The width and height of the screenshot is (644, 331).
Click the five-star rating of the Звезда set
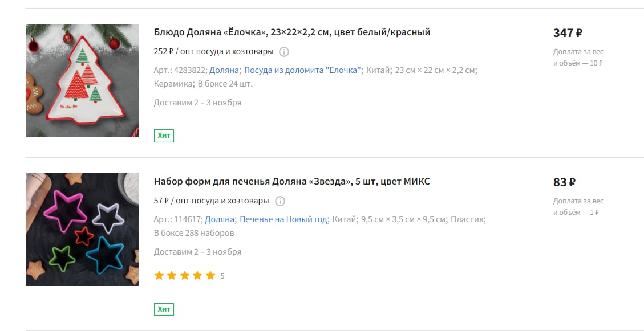(x=185, y=276)
